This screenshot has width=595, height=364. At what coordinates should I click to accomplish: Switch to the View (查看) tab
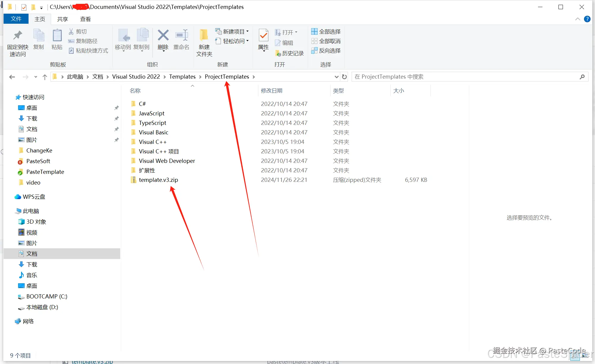(x=85, y=19)
